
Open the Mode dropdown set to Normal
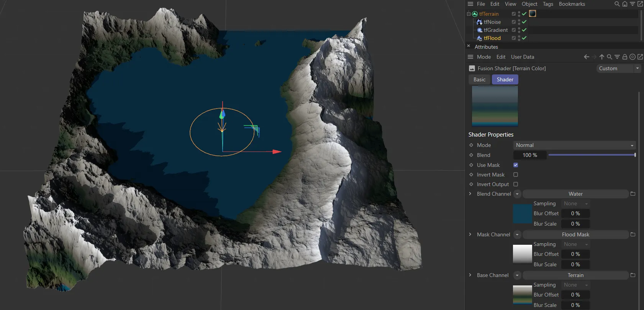point(574,145)
